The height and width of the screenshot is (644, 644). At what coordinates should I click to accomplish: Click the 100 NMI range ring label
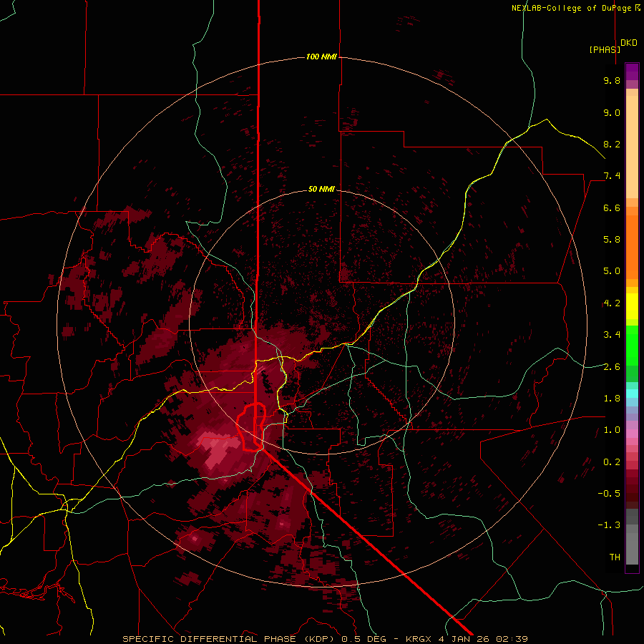click(321, 57)
